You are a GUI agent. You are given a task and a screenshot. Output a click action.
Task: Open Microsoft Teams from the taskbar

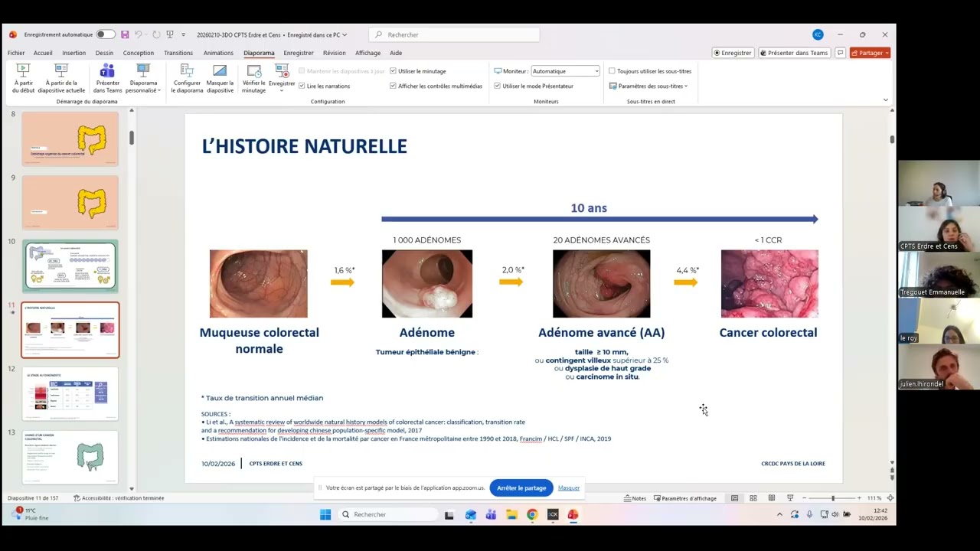pyautogui.click(x=491, y=514)
